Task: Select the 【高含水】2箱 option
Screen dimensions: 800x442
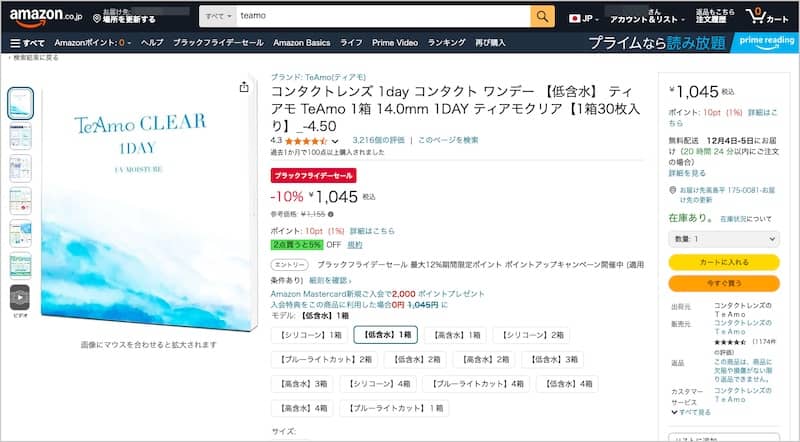Action: coord(484,359)
